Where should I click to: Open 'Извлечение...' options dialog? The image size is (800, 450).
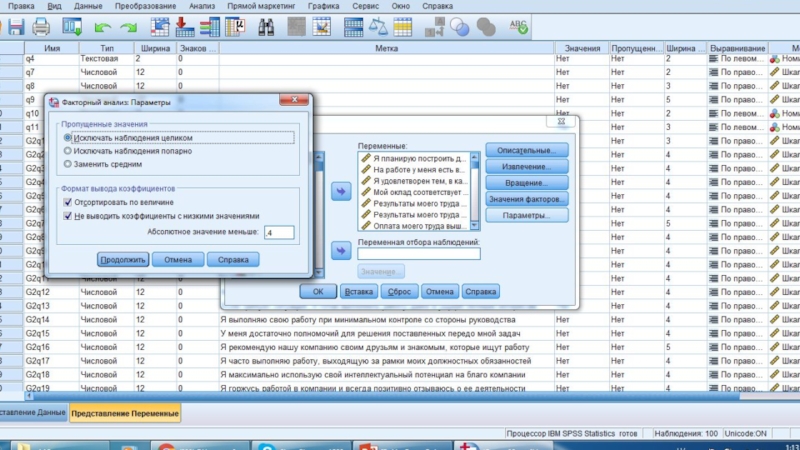(526, 166)
